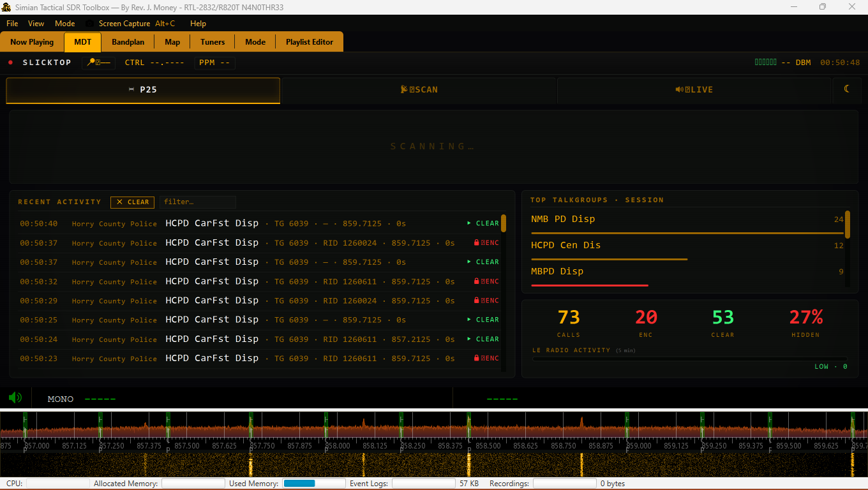Open the Playlist Editor tab
Screen dimensions: 868x490
tap(310, 42)
